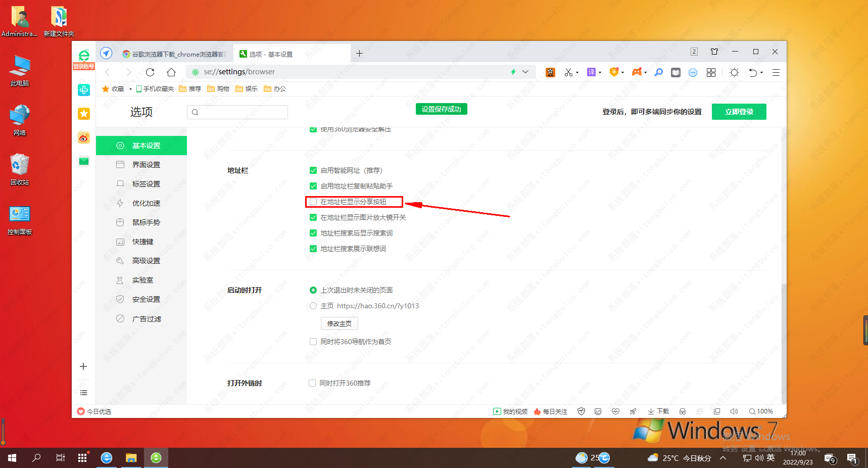Select the 主页 radio button option
This screenshot has width=868, height=468.
pos(313,306)
